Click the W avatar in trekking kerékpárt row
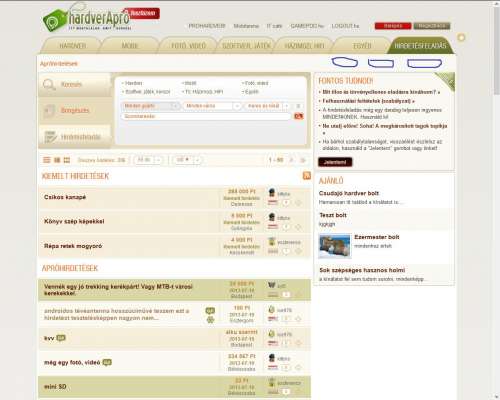Image resolution: width=500 pixels, height=400 pixels. (x=272, y=285)
